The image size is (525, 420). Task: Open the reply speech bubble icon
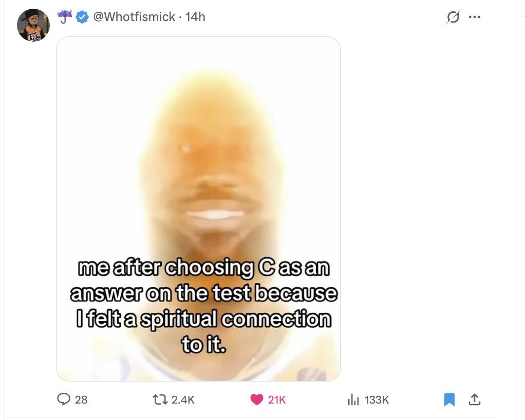tap(64, 399)
